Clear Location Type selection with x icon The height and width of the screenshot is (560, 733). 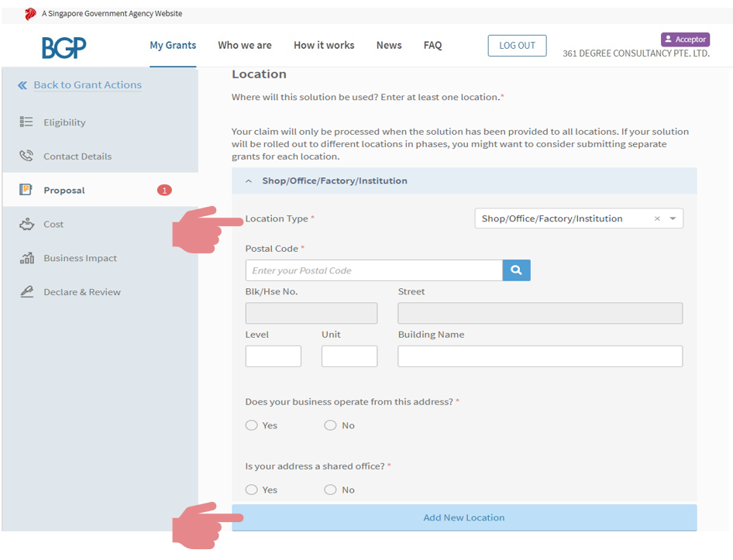[x=657, y=219]
